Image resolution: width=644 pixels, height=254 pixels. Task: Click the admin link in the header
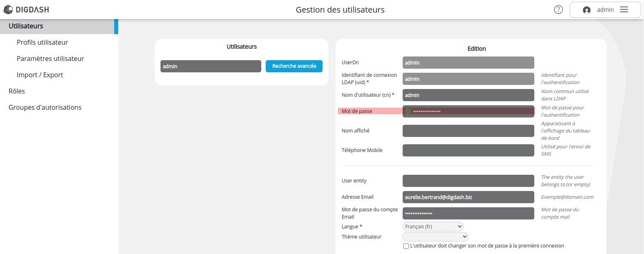coord(605,10)
